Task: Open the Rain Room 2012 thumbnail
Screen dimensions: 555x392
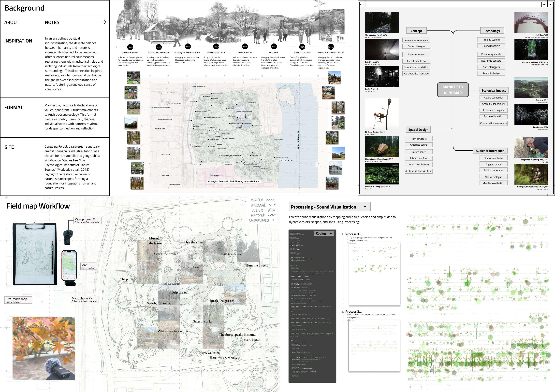Action: (382, 50)
